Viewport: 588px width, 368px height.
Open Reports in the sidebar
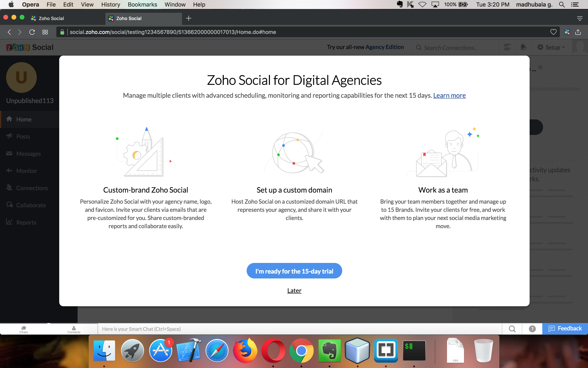click(x=30, y=222)
